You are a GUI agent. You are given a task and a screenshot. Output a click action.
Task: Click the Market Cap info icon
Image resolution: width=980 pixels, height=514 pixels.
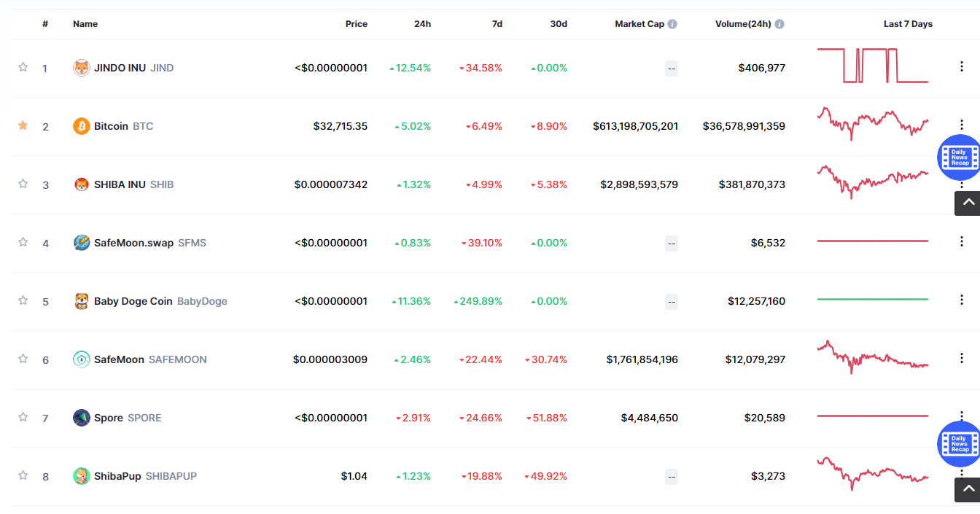click(672, 24)
